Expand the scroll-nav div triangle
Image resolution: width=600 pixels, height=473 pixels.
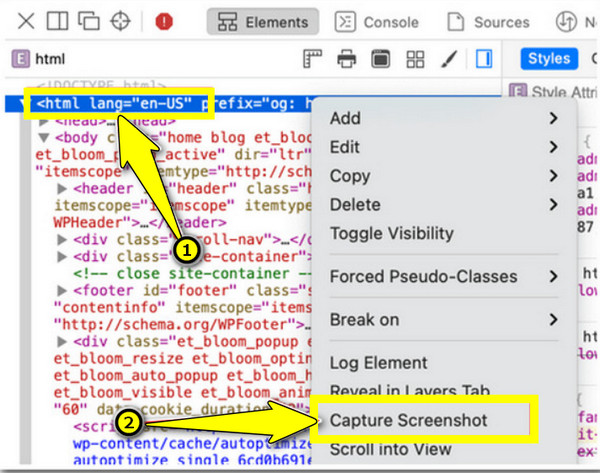click(x=62, y=240)
